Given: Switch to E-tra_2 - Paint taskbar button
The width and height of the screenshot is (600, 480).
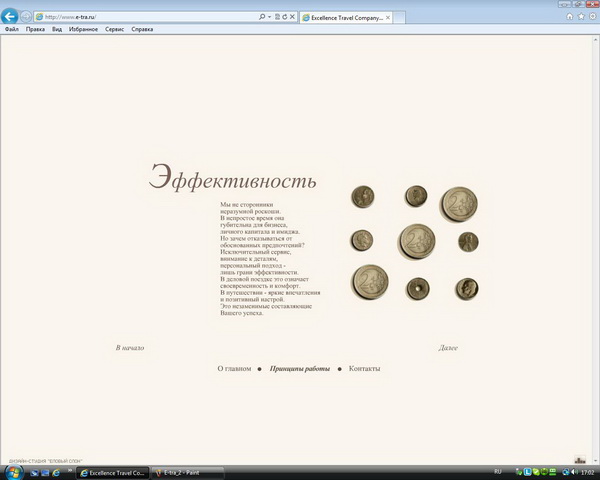Looking at the screenshot, I should (x=188, y=473).
